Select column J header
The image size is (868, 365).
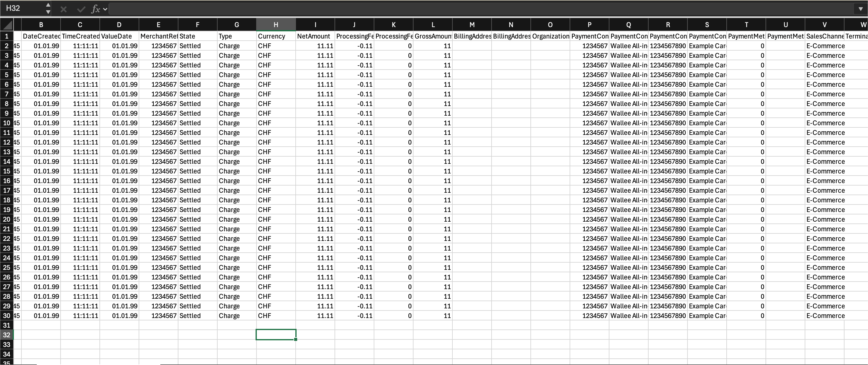(x=354, y=25)
